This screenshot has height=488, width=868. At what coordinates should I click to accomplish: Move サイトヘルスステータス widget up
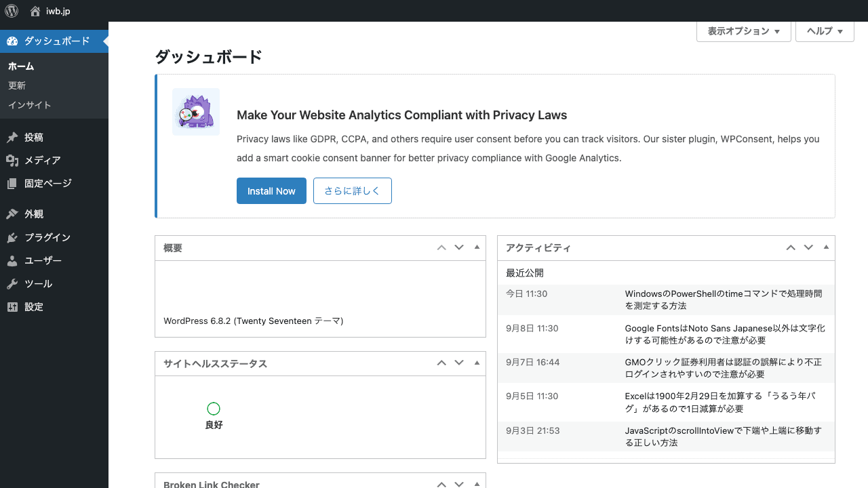pyautogui.click(x=441, y=363)
